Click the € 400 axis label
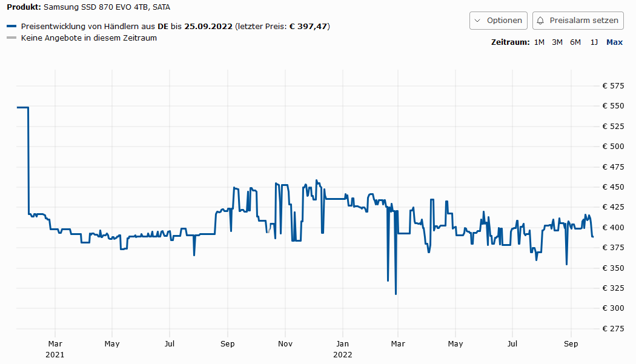The width and height of the screenshot is (636, 364). click(613, 227)
